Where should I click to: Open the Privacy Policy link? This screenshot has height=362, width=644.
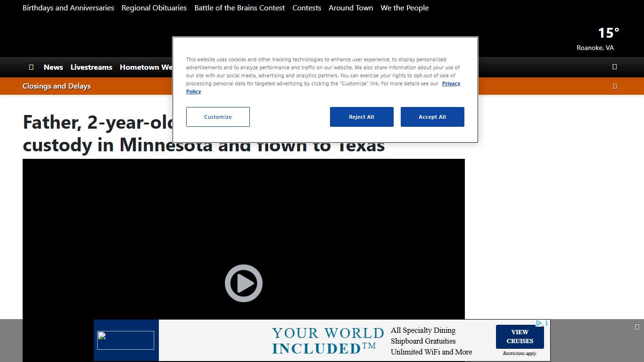[451, 84]
